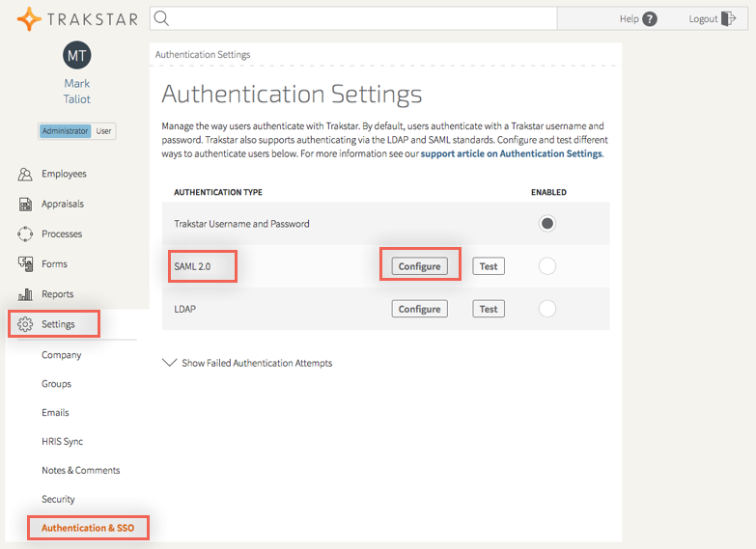This screenshot has width=756, height=549.
Task: Switch role toggle to User
Action: click(x=103, y=131)
